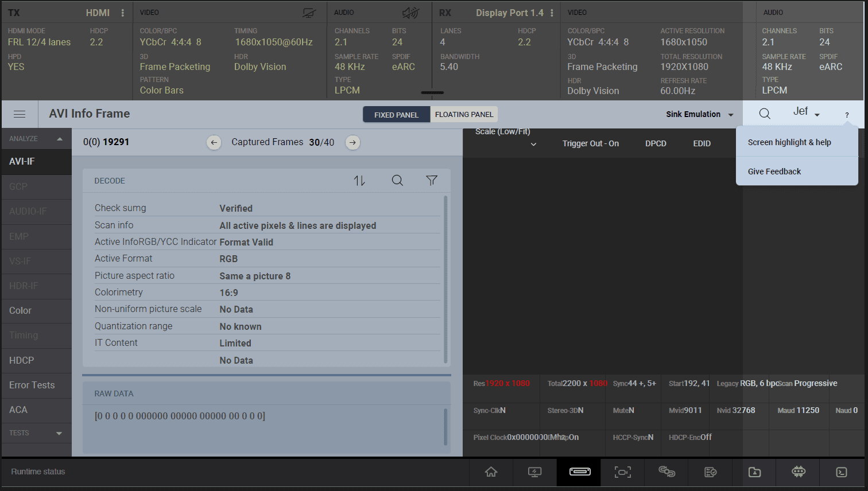868x491 pixels.
Task: Click the question mark help icon
Action: 847,115
